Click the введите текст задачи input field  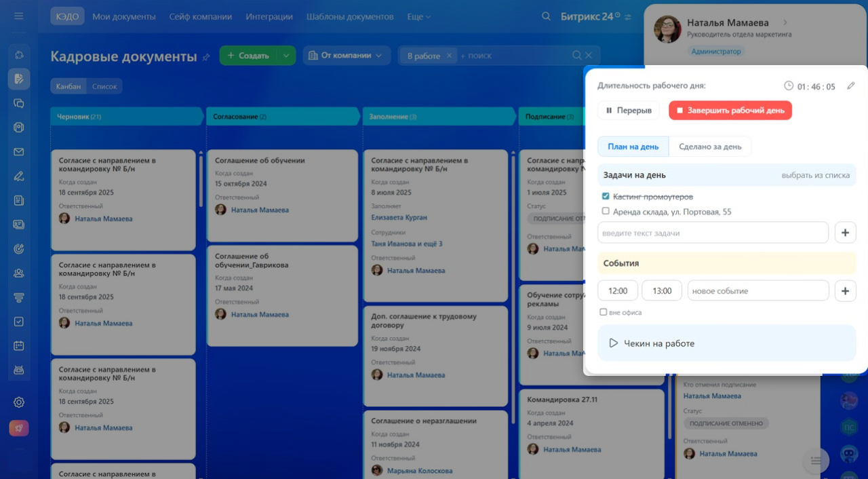pos(713,233)
